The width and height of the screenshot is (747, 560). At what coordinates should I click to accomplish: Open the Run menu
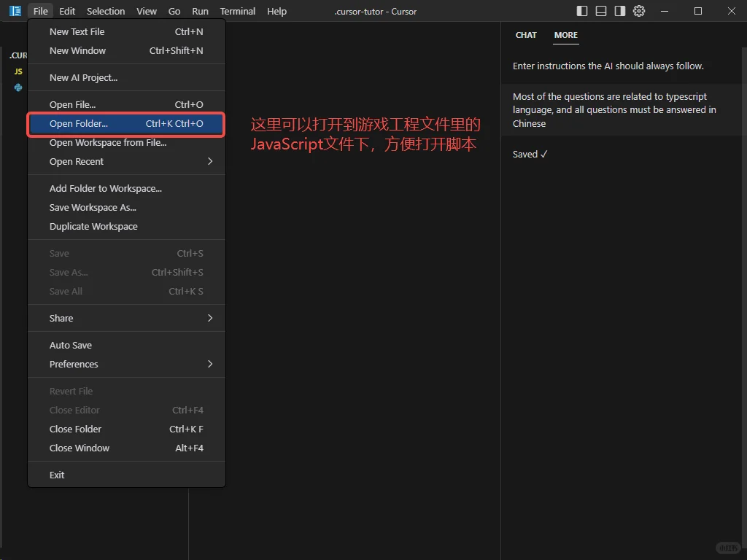click(200, 11)
